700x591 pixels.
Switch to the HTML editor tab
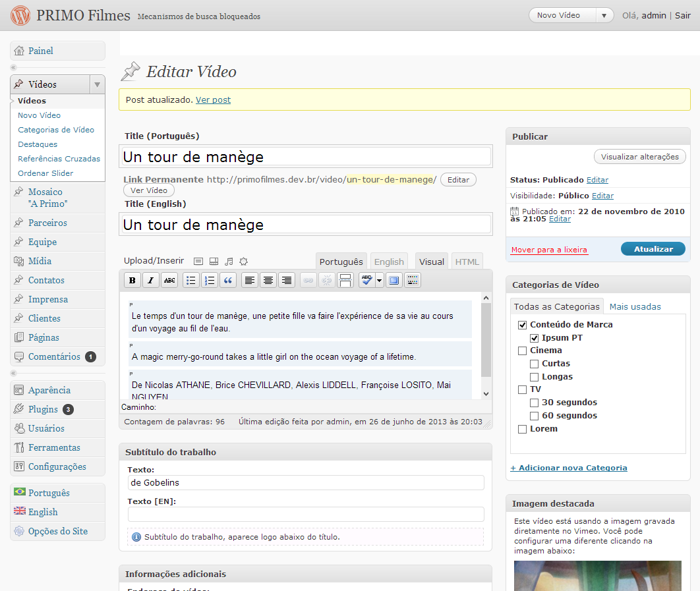point(467,262)
